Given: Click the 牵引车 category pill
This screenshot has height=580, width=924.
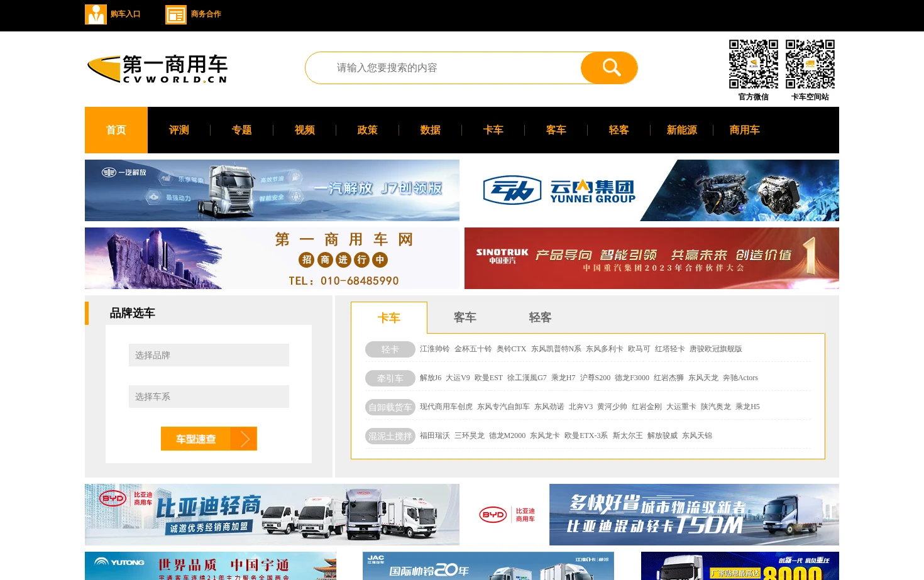Looking at the screenshot, I should pyautogui.click(x=390, y=378).
